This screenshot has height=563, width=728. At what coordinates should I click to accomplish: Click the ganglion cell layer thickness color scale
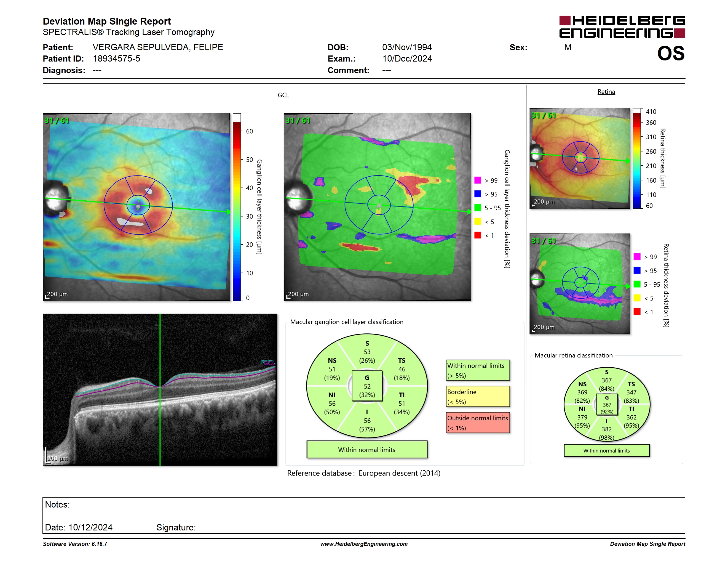click(x=237, y=207)
